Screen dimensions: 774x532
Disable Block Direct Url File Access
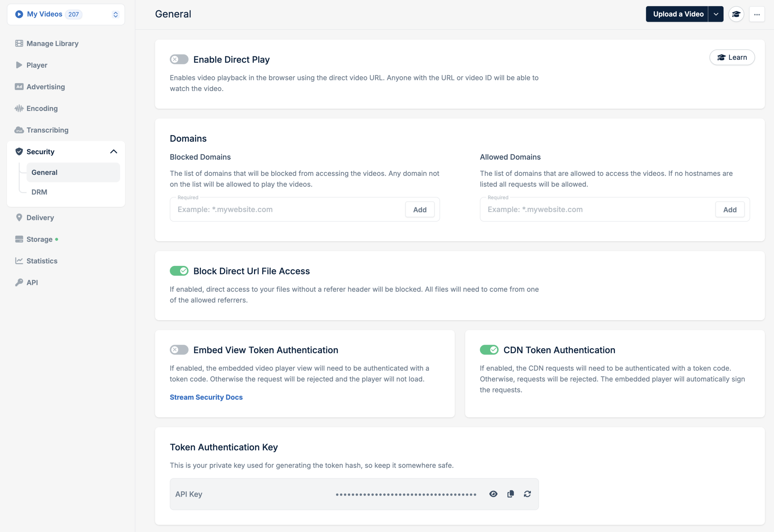coord(179,271)
